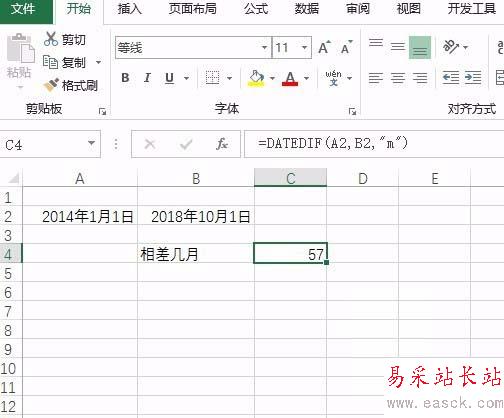Expand fill color dropdown arrow
The height and width of the screenshot is (418, 504).
point(272,78)
